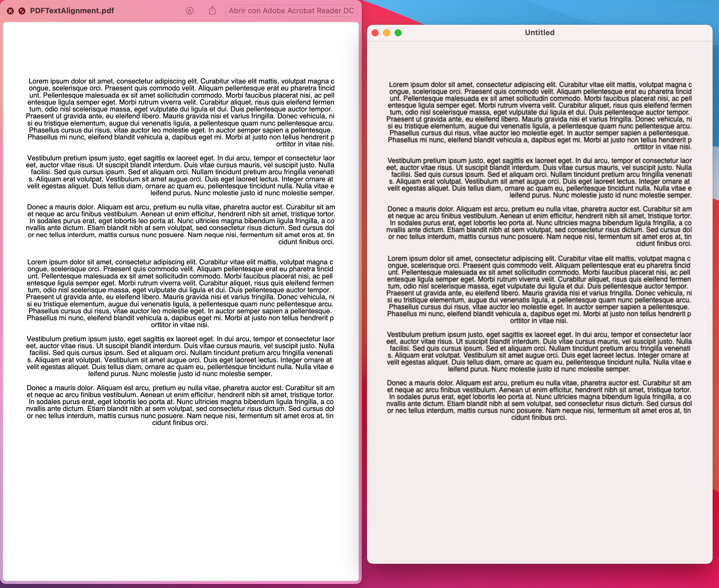This screenshot has height=588, width=719.
Task: Click right-aligned 'cidunt finibus orci.' in PDF preview
Action: (x=306, y=242)
